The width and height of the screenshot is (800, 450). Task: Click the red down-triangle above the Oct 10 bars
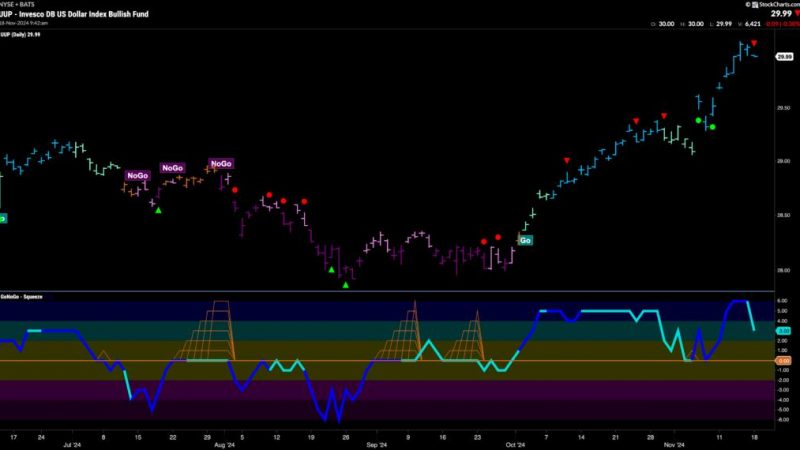pos(567,161)
